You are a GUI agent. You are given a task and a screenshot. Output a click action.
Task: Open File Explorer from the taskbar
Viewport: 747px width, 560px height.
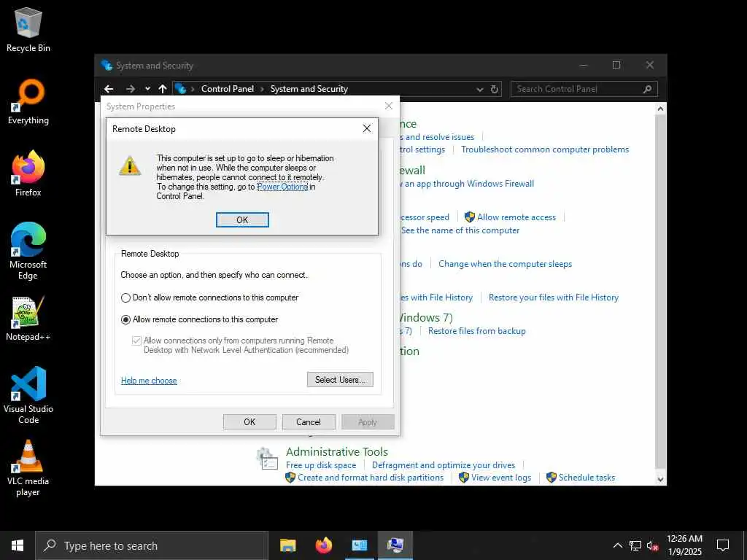tap(287, 545)
